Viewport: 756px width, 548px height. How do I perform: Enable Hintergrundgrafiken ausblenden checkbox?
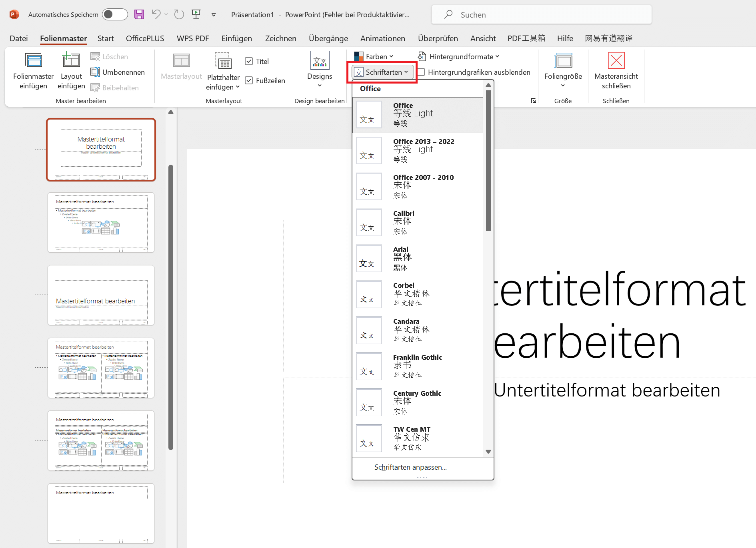coord(421,72)
